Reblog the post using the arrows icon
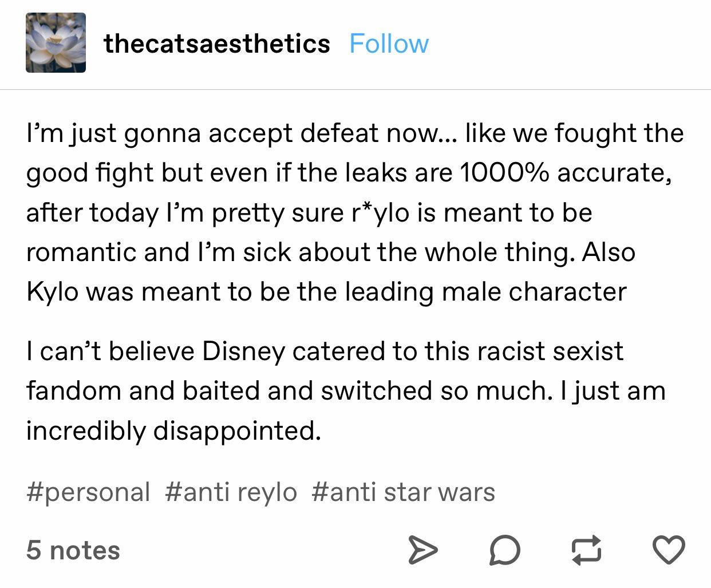The image size is (711, 588). 587,550
